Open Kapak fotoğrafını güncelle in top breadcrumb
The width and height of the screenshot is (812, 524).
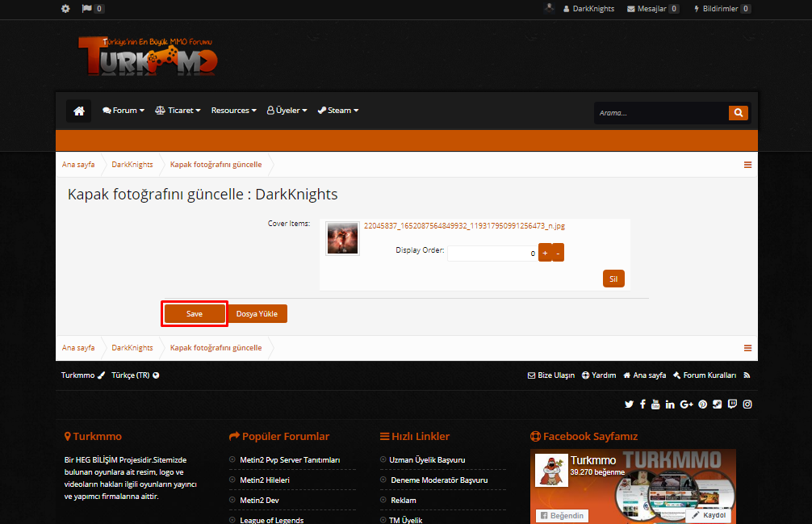(216, 165)
